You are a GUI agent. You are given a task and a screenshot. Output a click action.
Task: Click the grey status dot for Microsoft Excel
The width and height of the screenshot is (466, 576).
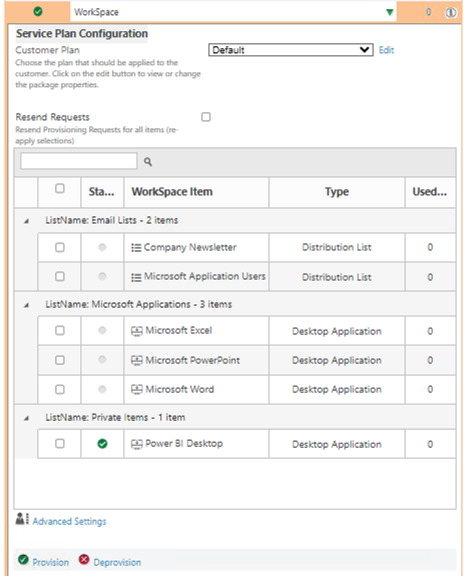click(102, 331)
